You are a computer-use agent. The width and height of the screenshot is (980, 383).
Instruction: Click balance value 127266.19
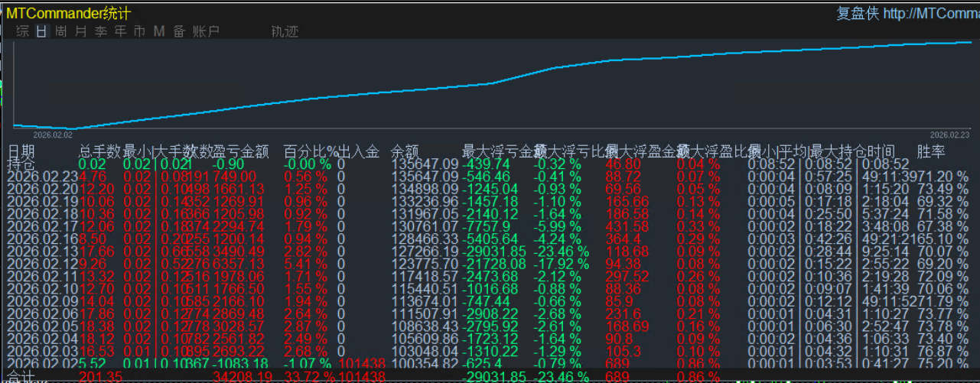425,251
